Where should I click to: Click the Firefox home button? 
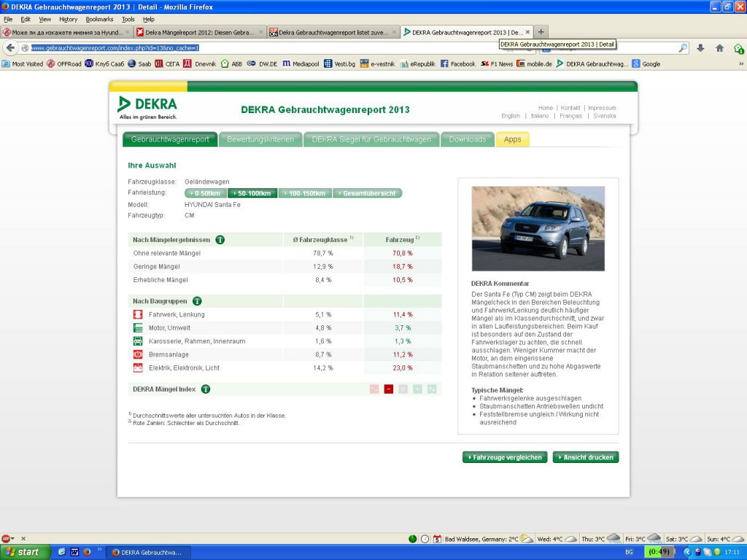coord(719,48)
